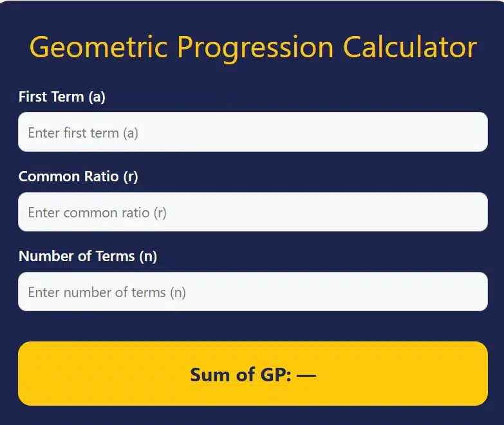Click "Enter common ratio (r)" placeholder text
Viewport: 504px width, 425px height.
(x=97, y=213)
